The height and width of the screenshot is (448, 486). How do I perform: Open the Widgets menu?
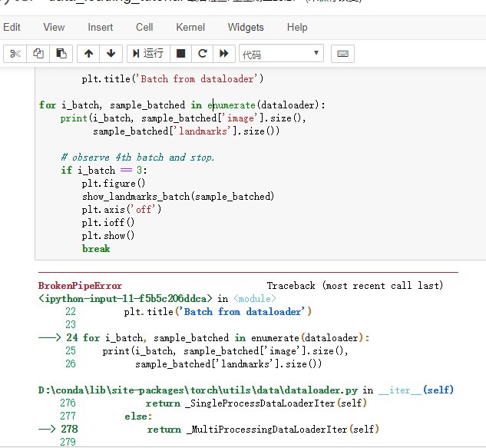click(x=246, y=27)
